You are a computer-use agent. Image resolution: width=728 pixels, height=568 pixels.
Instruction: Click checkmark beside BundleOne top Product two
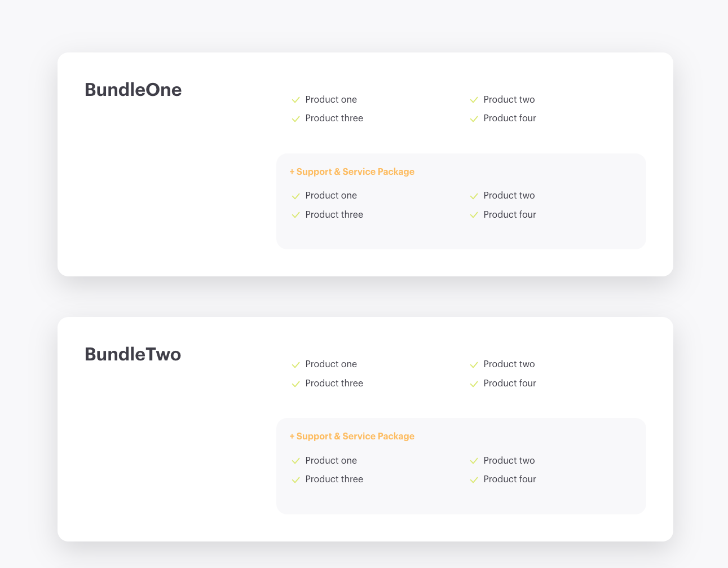pyautogui.click(x=474, y=100)
